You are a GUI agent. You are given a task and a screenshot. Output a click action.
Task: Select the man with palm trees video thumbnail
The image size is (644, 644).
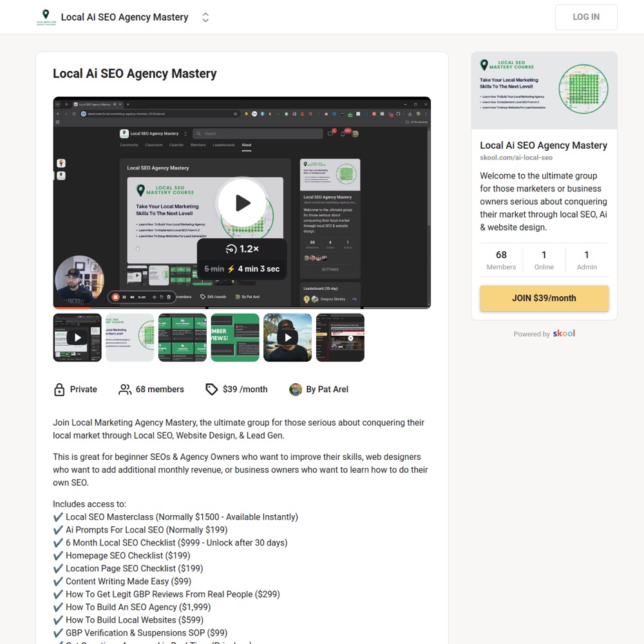[x=287, y=337]
